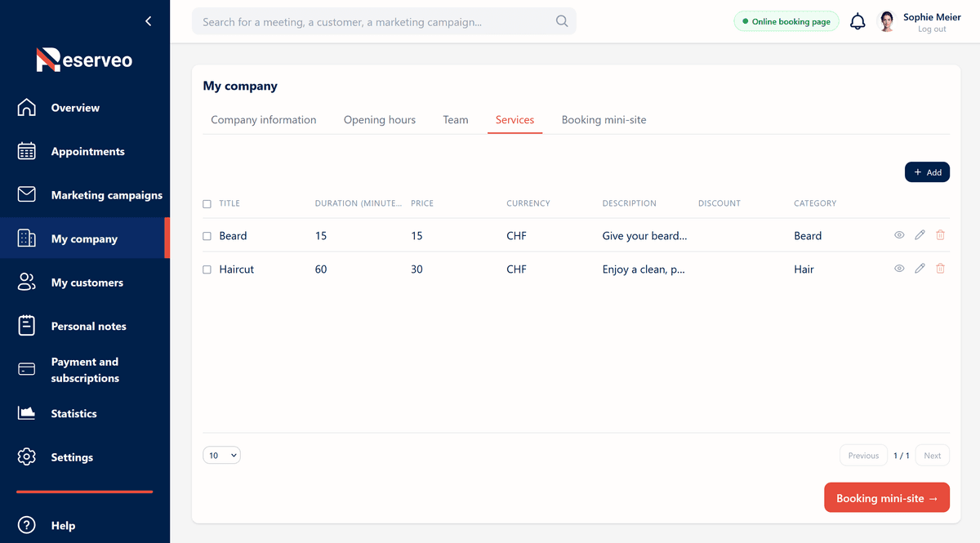The width and height of the screenshot is (980, 543).
Task: Click the Help question mark icon
Action: pos(27,525)
